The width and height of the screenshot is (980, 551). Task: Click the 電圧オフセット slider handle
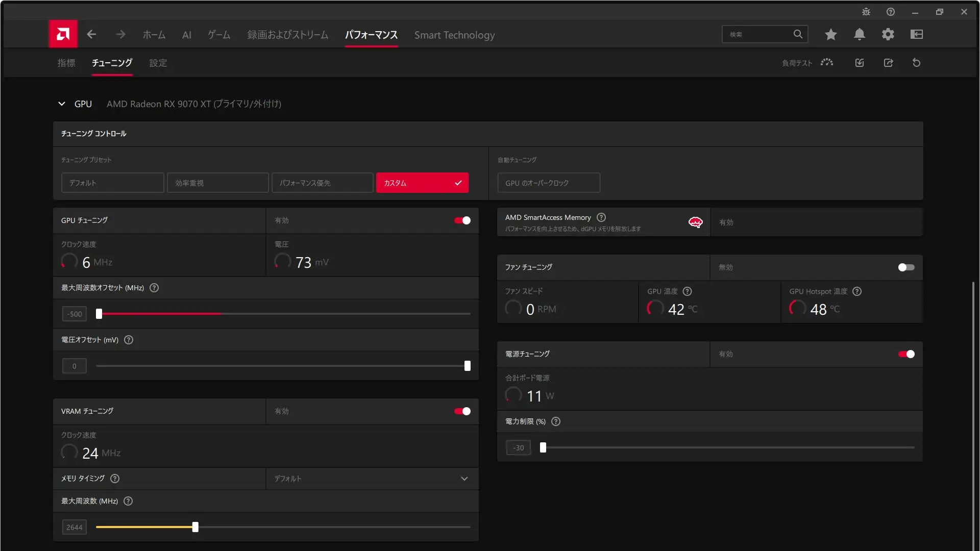click(468, 366)
